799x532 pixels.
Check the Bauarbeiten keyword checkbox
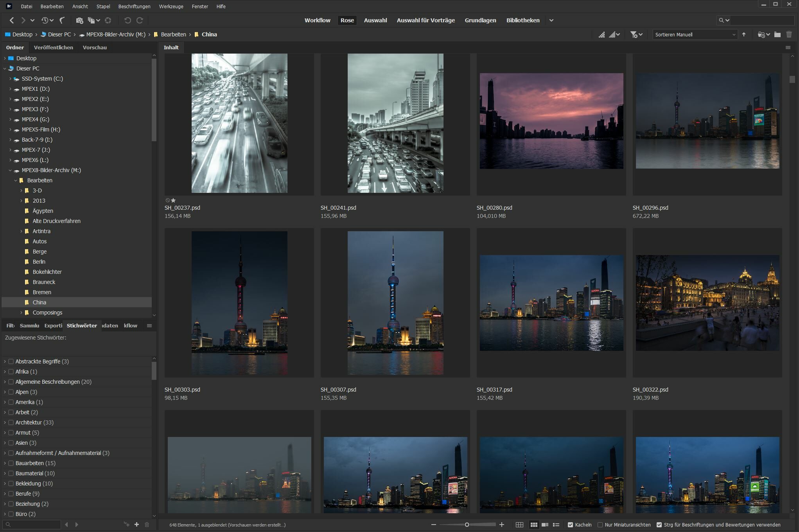tap(11, 463)
